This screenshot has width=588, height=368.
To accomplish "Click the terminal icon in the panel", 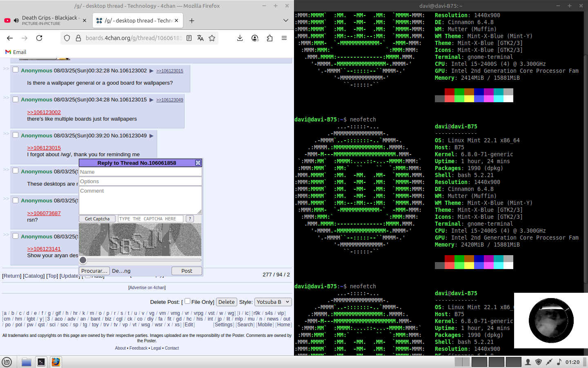I will click(x=41, y=362).
